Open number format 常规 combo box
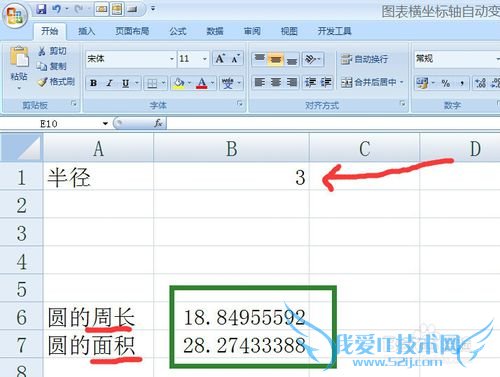The image size is (500, 377). click(457, 59)
